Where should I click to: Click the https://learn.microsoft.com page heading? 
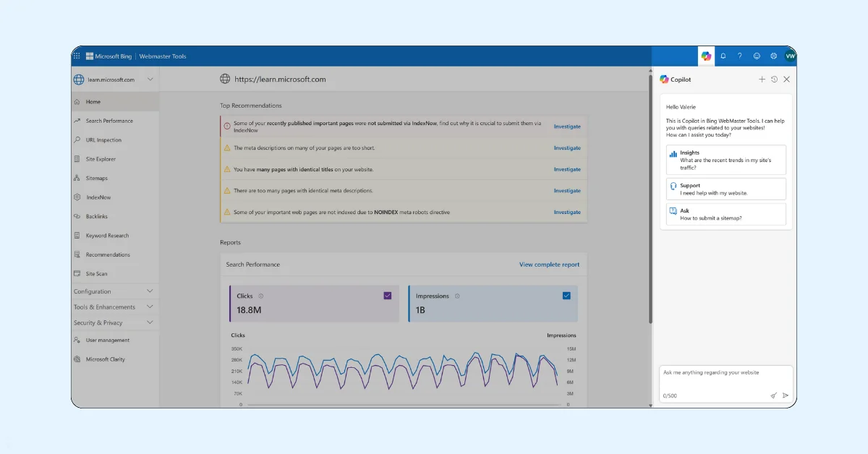279,80
